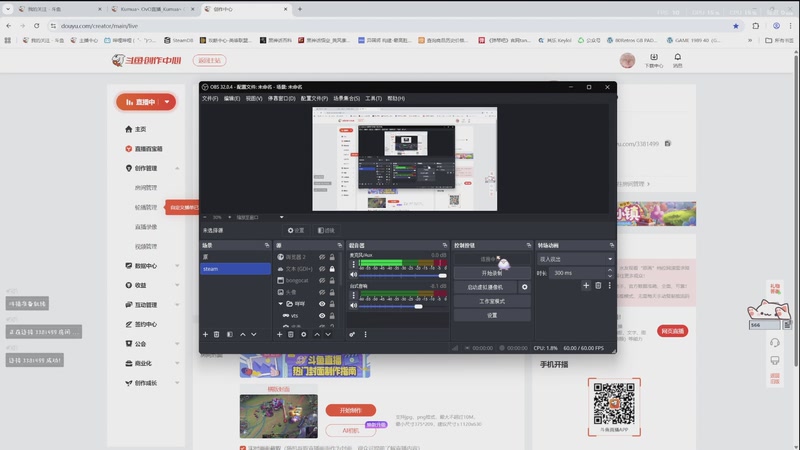
Task: Remove selected source with Sources trash icon
Action: [x=290, y=334]
